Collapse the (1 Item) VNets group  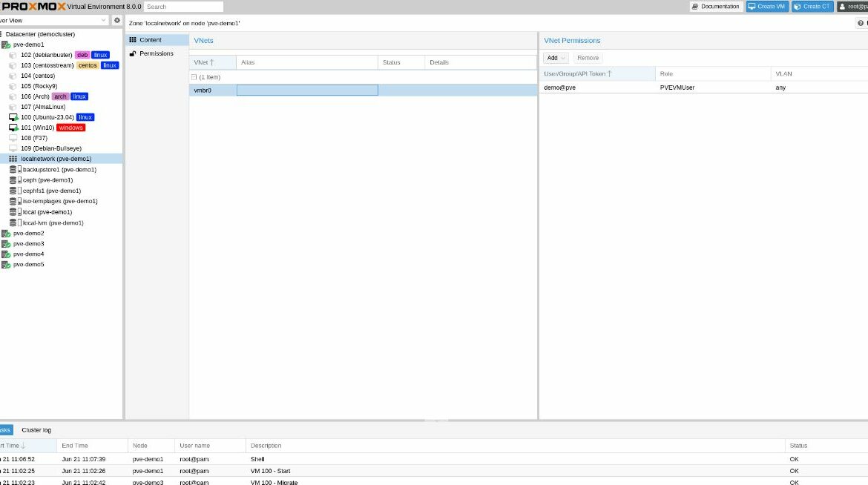coord(194,78)
